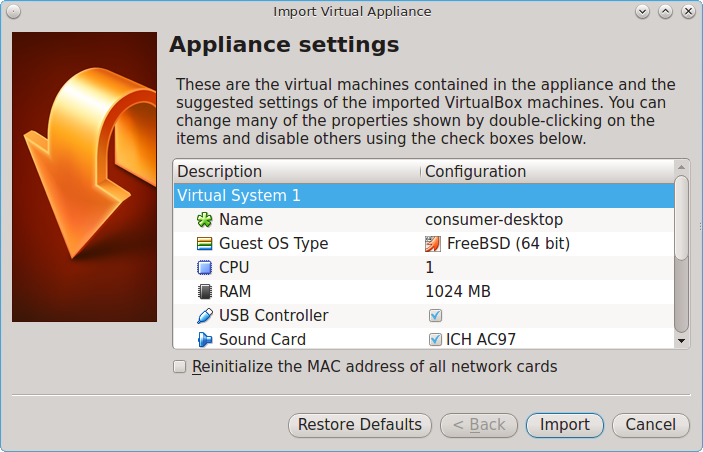This screenshot has width=703, height=452.
Task: Click the Description column header
Action: pos(297,172)
